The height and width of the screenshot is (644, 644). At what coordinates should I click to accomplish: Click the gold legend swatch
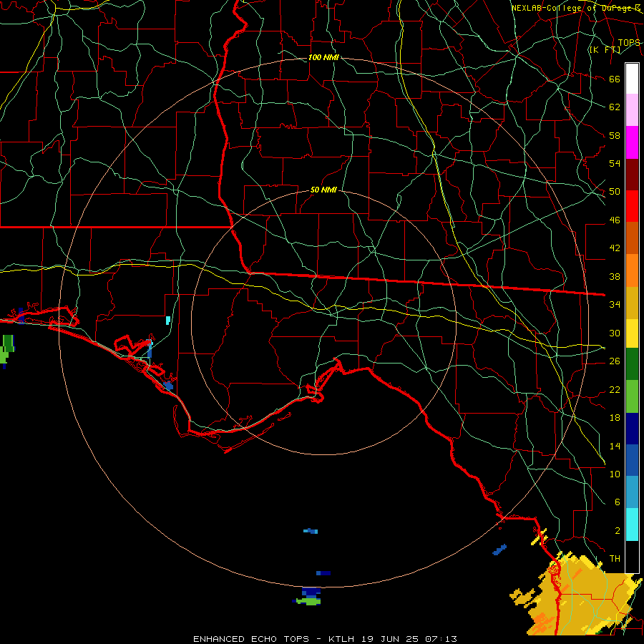(632, 303)
